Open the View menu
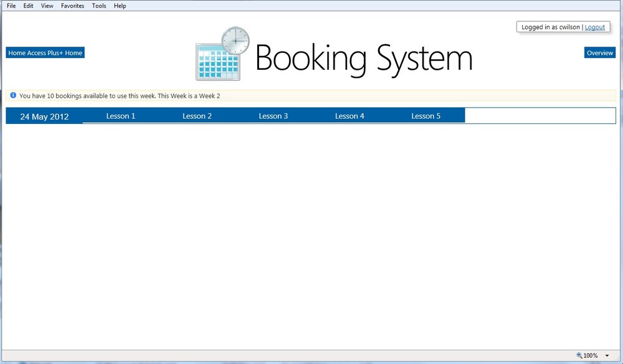Screen dimensions: 623x364 pos(47,6)
